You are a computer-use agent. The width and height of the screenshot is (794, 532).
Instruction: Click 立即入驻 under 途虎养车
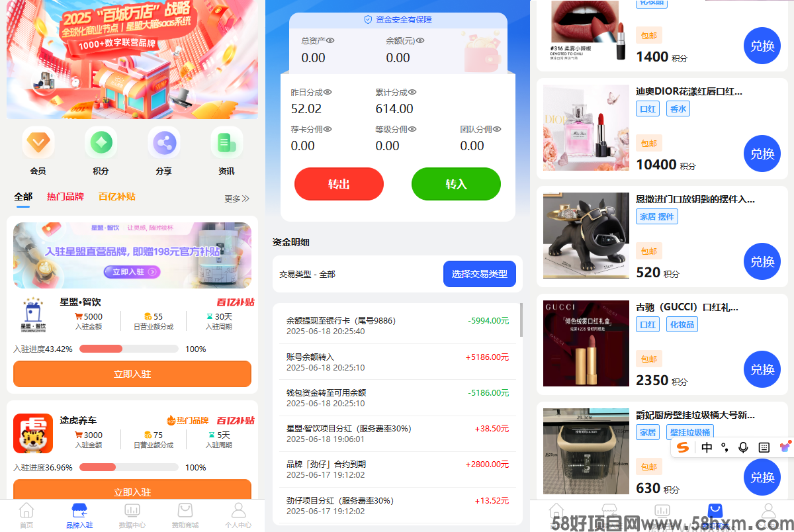click(132, 490)
